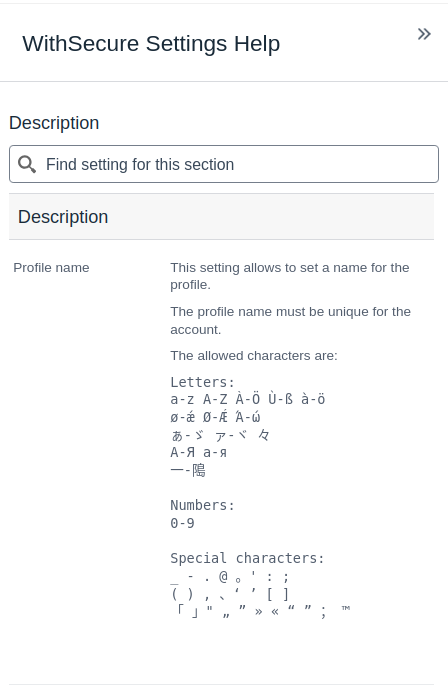Click the 'Numbers:' label
The height and width of the screenshot is (692, 448).
pos(203,505)
